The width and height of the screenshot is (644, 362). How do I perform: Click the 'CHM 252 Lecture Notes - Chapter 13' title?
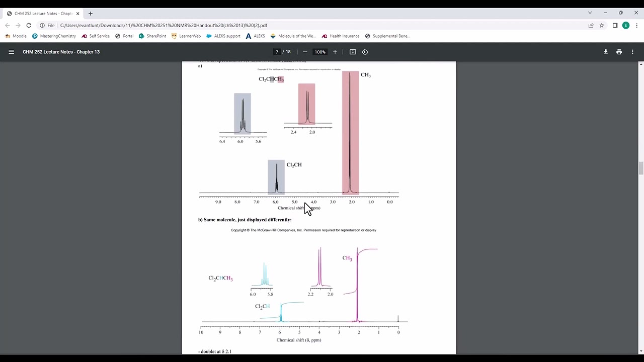(x=61, y=52)
